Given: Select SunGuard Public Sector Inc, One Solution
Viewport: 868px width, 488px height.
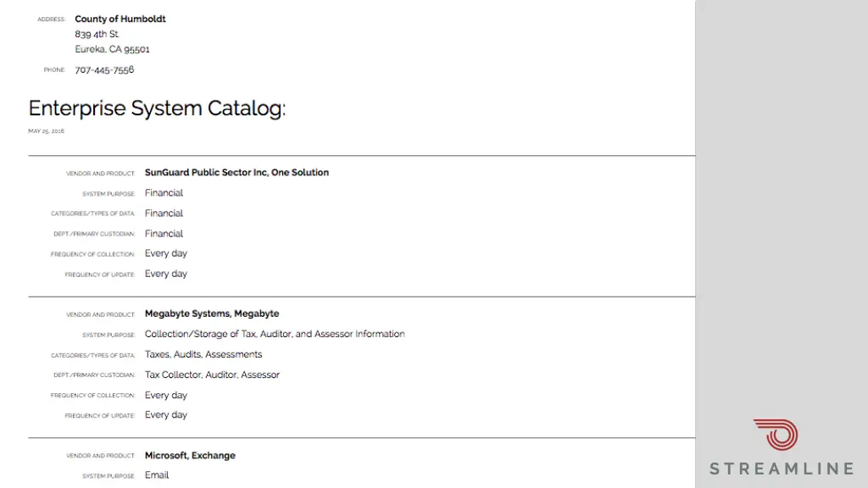Looking at the screenshot, I should (x=237, y=173).
